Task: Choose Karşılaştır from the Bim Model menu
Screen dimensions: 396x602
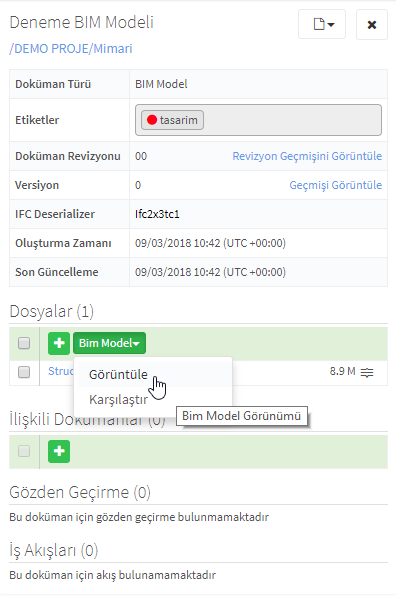Action: (118, 400)
